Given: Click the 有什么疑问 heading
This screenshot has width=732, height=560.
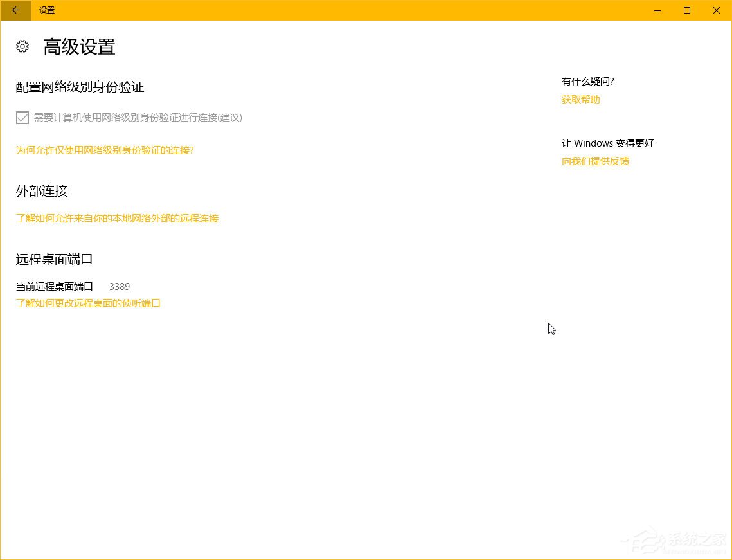Looking at the screenshot, I should tap(587, 81).
